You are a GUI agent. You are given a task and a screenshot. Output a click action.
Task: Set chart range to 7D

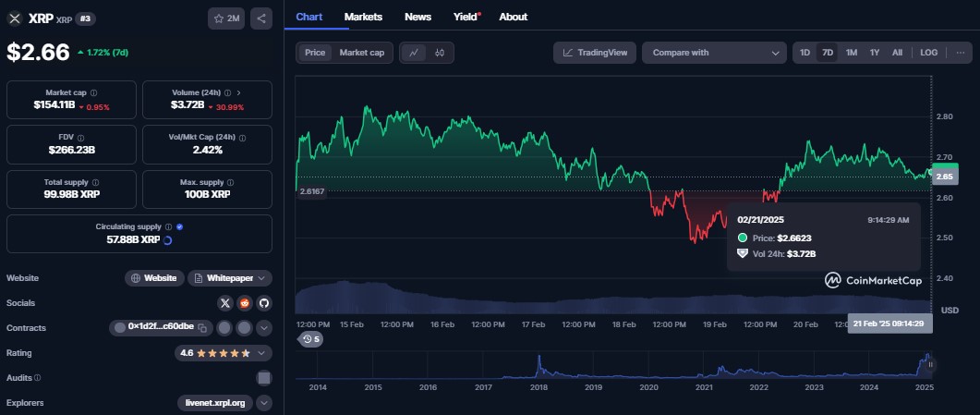828,53
